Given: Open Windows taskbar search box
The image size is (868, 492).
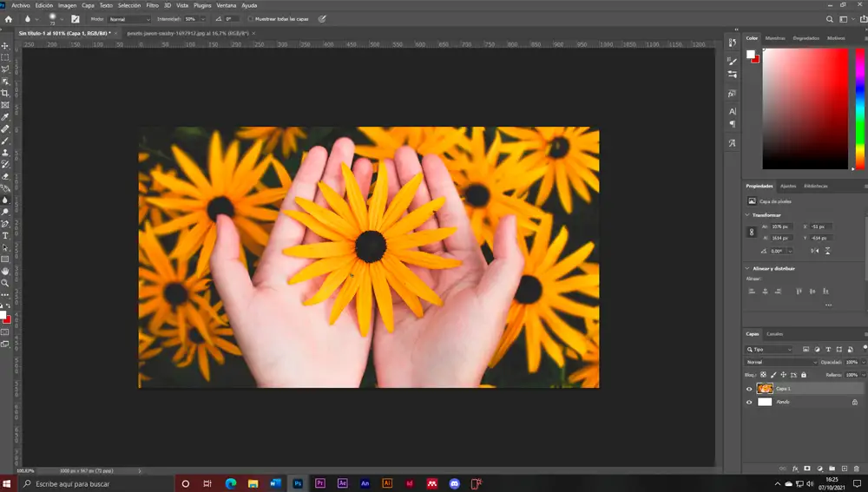Looking at the screenshot, I should 97,483.
